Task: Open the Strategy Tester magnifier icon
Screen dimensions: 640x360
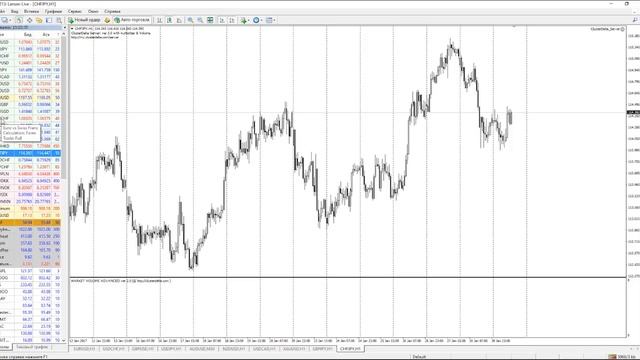Action: (x=59, y=20)
